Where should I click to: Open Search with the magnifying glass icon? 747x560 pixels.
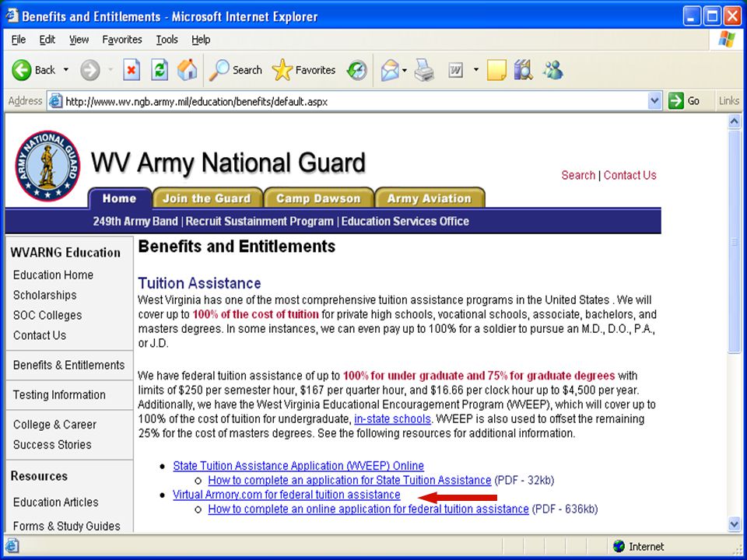tap(237, 71)
